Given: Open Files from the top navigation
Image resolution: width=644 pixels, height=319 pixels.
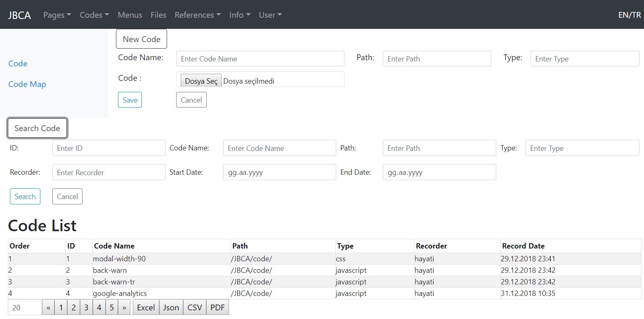Looking at the screenshot, I should click(x=158, y=15).
